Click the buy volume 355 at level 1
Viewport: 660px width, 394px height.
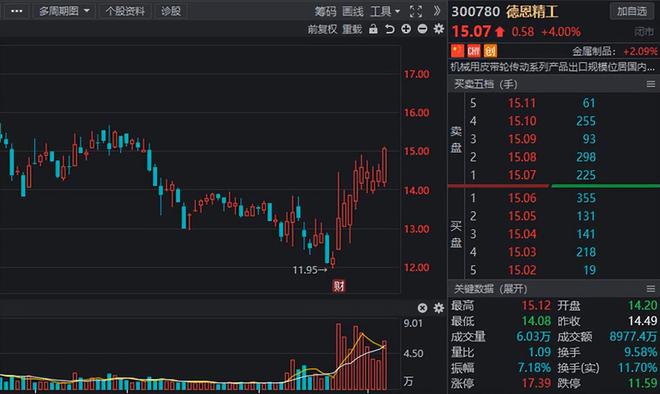[586, 198]
